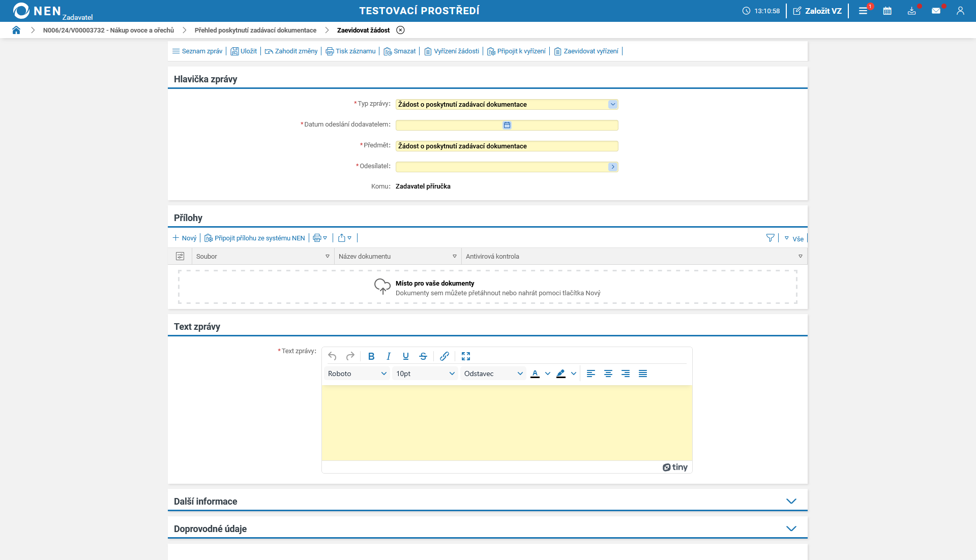The width and height of the screenshot is (976, 560).
Task: Open the Roboto font family dropdown
Action: point(357,374)
